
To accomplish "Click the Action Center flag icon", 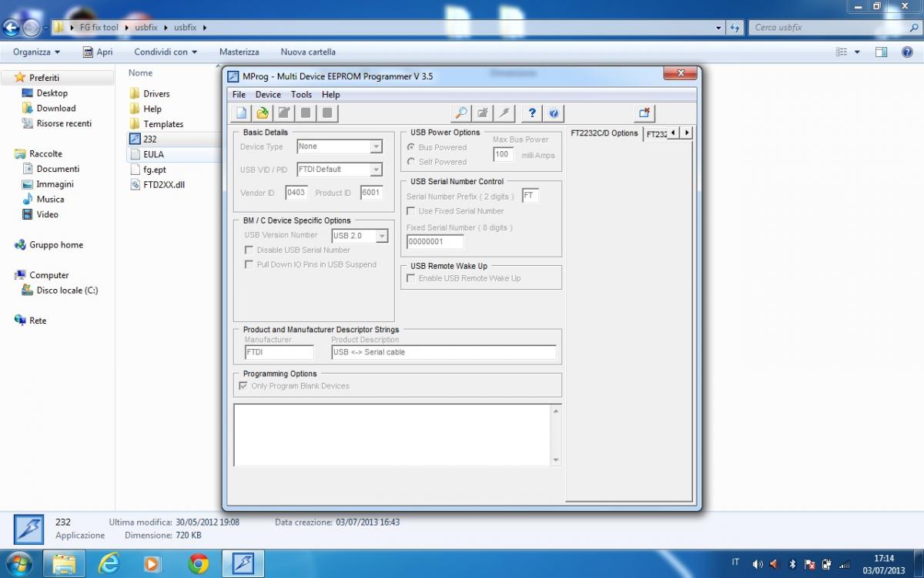I will tap(811, 564).
